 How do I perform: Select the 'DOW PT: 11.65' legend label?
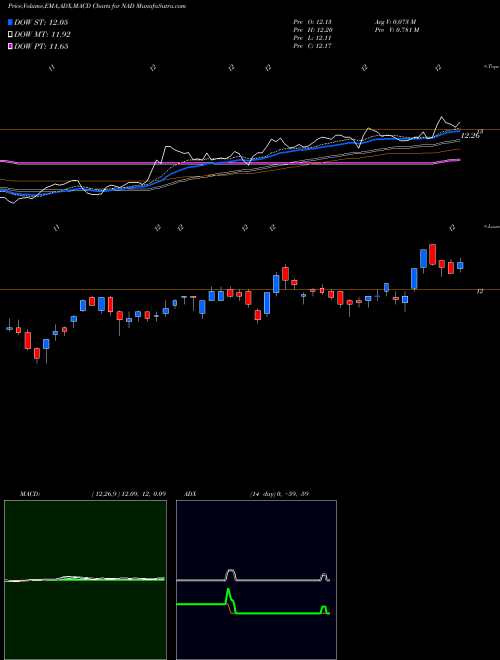click(x=41, y=46)
